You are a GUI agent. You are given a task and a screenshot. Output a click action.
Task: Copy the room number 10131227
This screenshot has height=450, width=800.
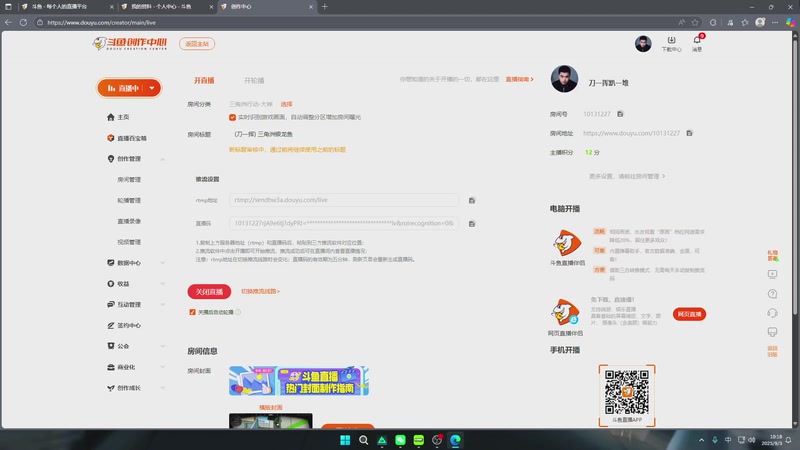[x=620, y=114]
